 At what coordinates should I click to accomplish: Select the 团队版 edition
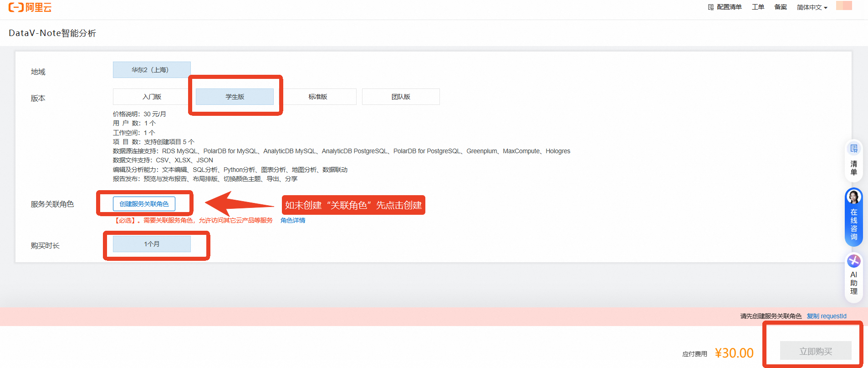click(401, 97)
